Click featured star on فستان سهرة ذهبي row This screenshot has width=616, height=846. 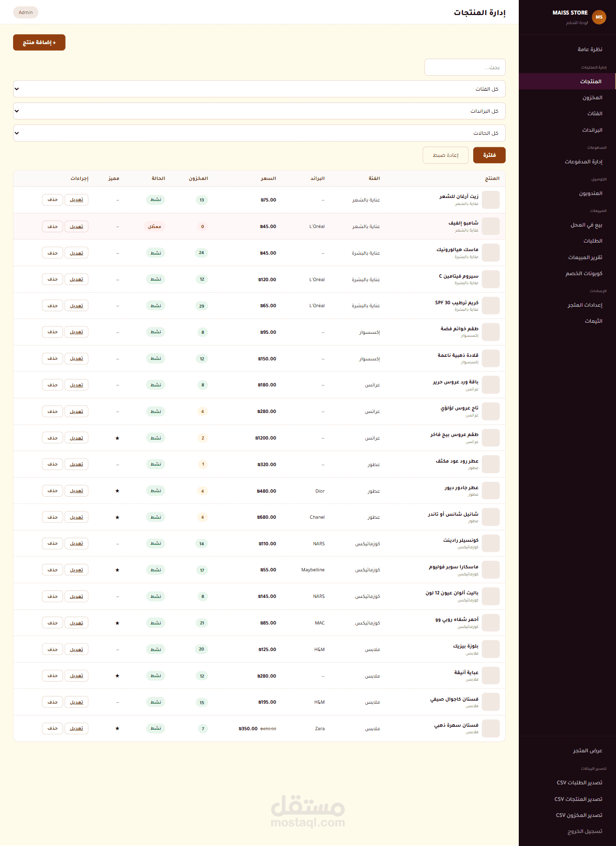coord(117,728)
